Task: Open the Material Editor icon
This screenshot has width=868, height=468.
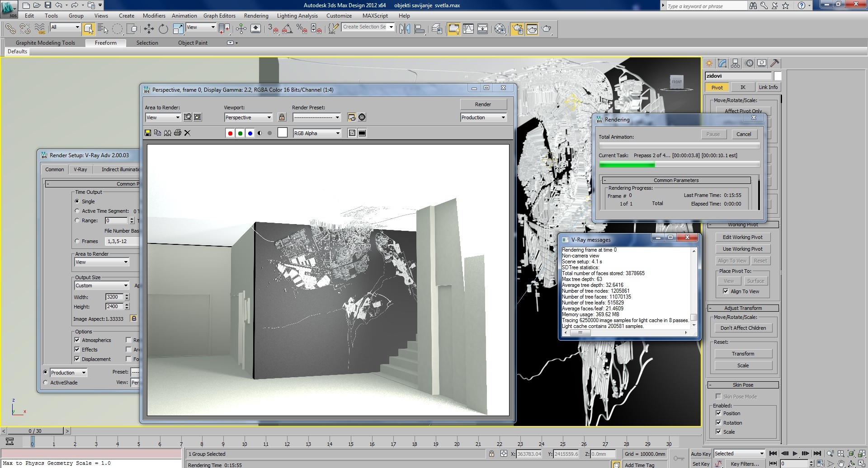Action: [x=500, y=29]
